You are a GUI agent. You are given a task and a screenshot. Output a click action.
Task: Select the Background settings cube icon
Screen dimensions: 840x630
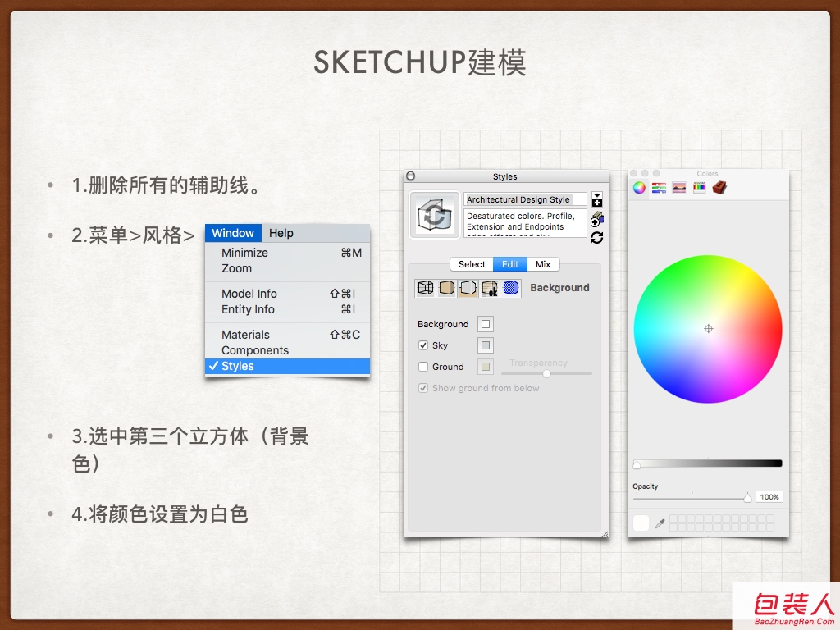tap(468, 288)
